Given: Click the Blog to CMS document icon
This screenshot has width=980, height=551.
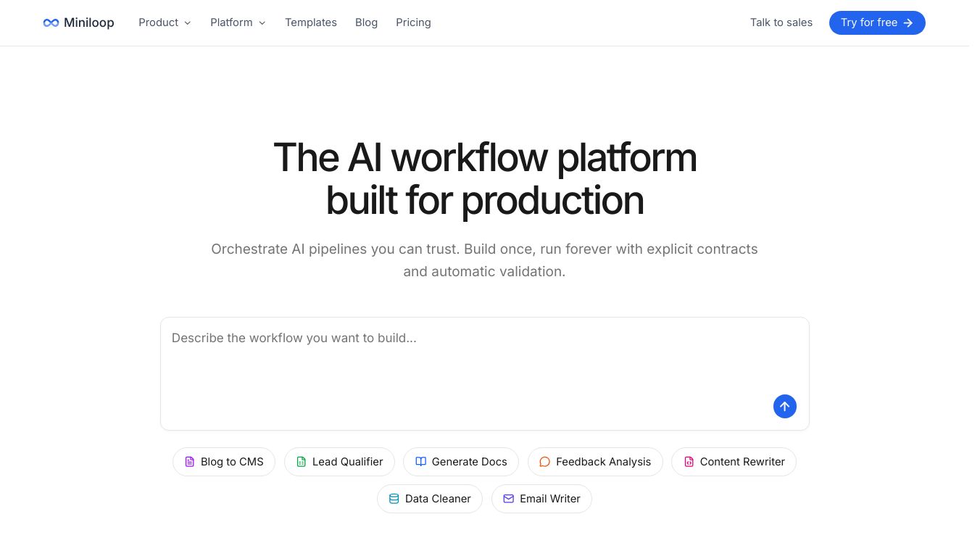Looking at the screenshot, I should point(190,462).
